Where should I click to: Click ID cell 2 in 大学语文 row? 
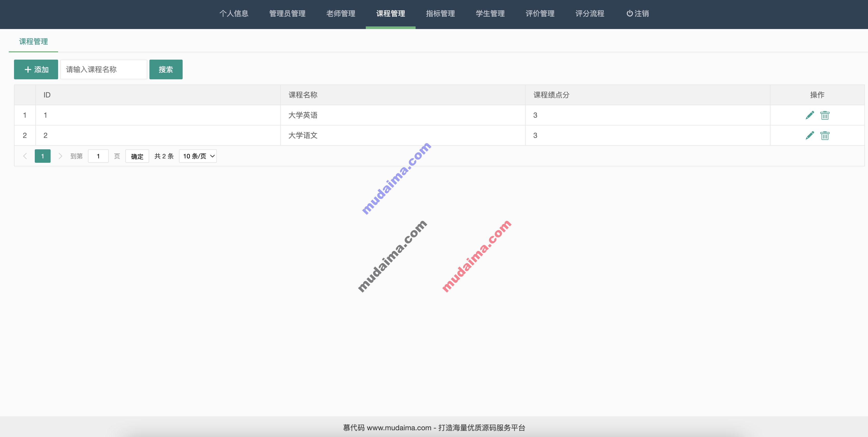[158, 135]
